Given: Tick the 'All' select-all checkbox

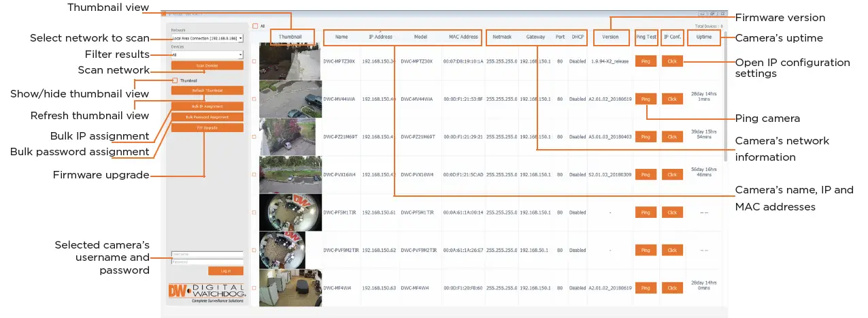Looking at the screenshot, I should (x=255, y=26).
